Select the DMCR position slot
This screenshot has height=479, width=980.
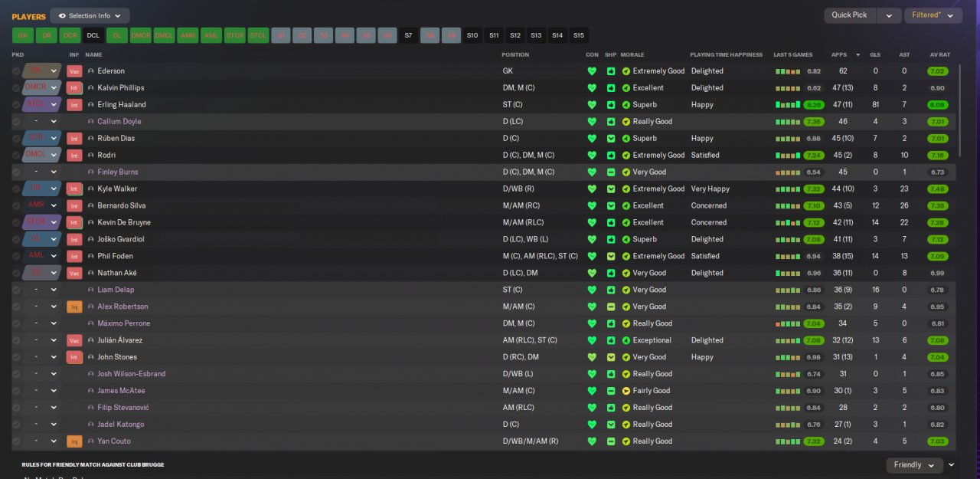[x=141, y=35]
